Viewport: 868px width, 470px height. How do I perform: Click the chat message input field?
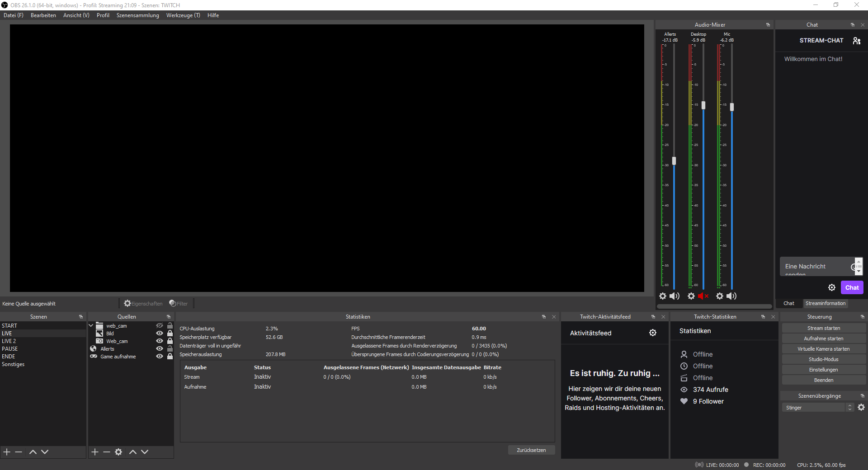(816, 267)
